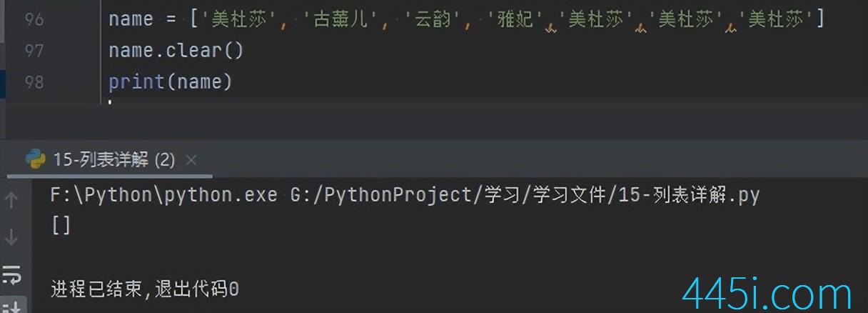The image size is (868, 313).
Task: Click the down arrow in console toolbar
Action: point(11,237)
